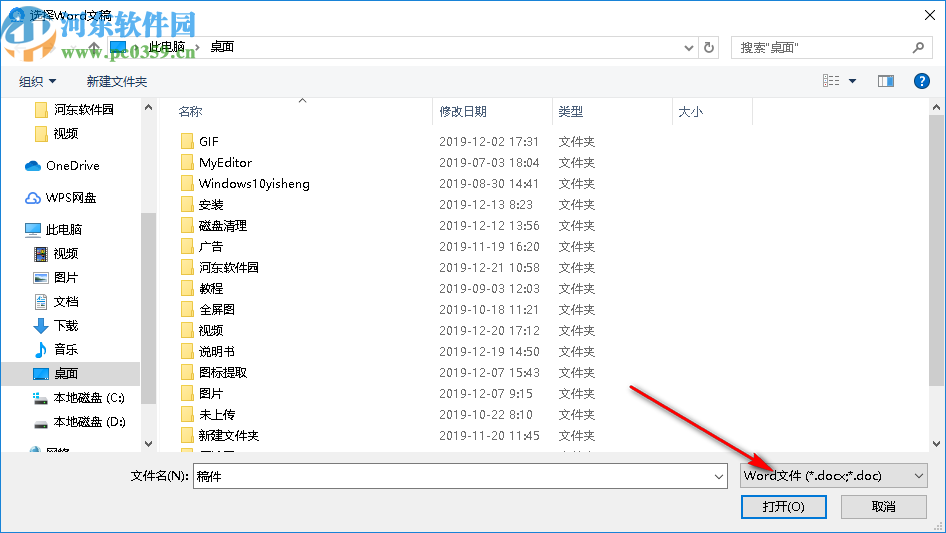Click Windows10yisheng folder icon
946x533 pixels.
point(187,184)
